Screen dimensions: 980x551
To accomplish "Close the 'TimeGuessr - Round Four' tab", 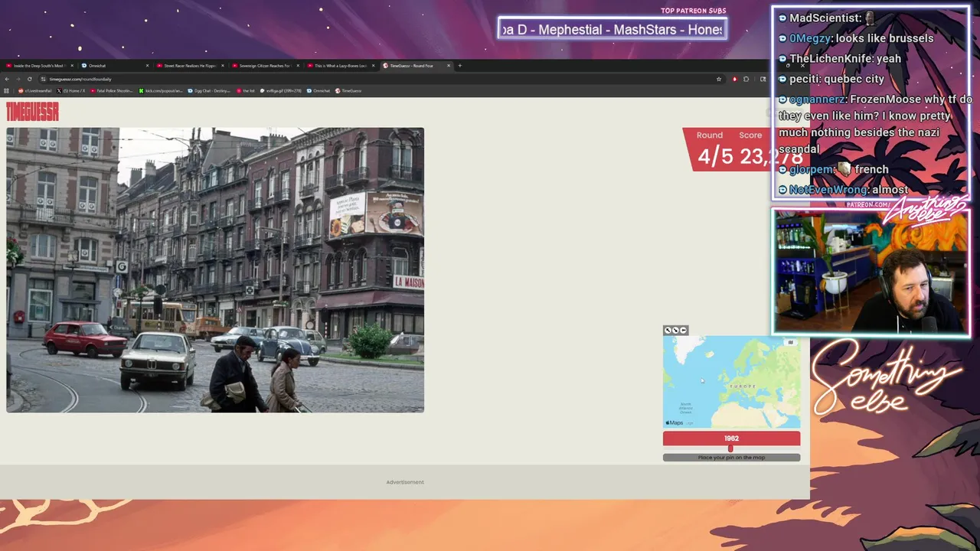I will pyautogui.click(x=449, y=66).
